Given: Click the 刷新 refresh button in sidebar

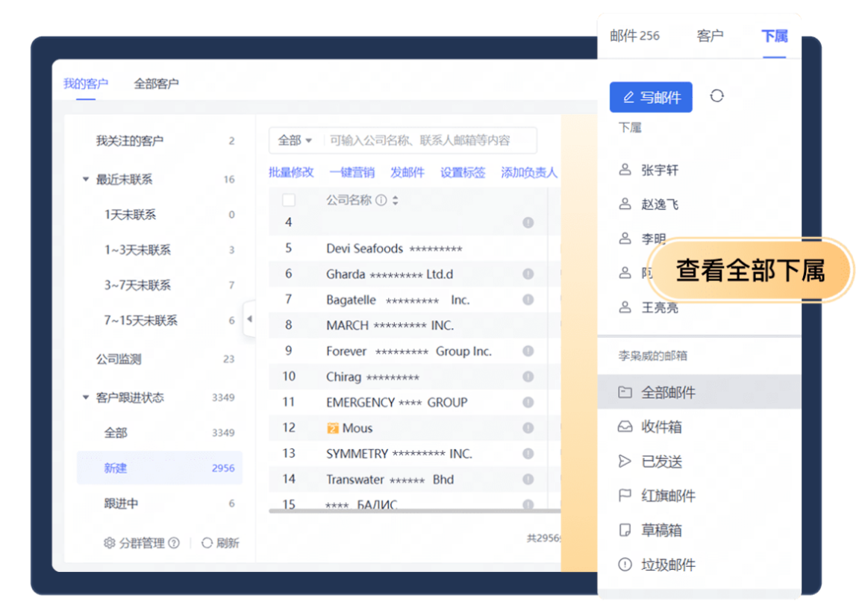Looking at the screenshot, I should tap(220, 543).
